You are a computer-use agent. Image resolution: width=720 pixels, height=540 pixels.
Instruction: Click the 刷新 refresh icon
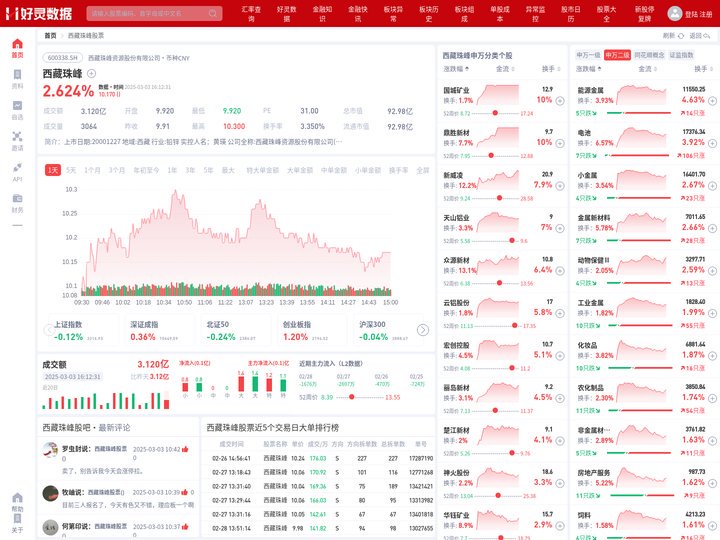681,35
